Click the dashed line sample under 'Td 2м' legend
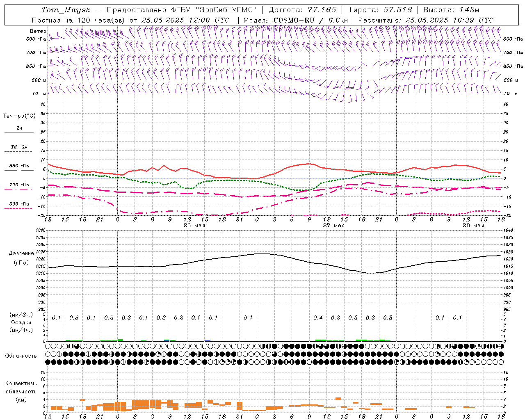This screenshot has height=420, width=525. [x=18, y=152]
